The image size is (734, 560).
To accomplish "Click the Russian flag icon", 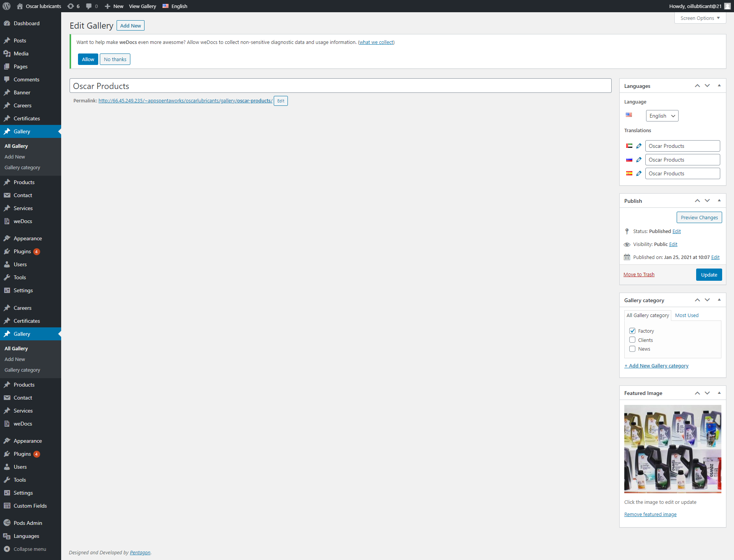I will (x=629, y=160).
